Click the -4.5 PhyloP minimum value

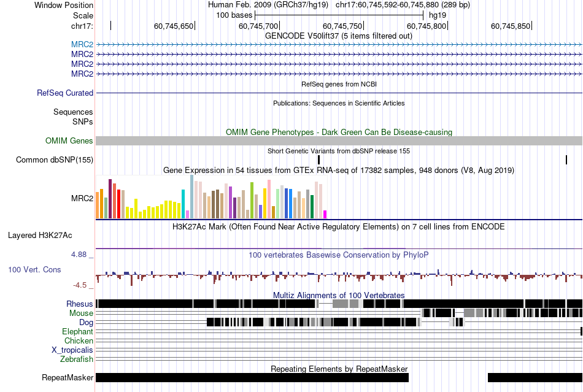[x=80, y=285]
